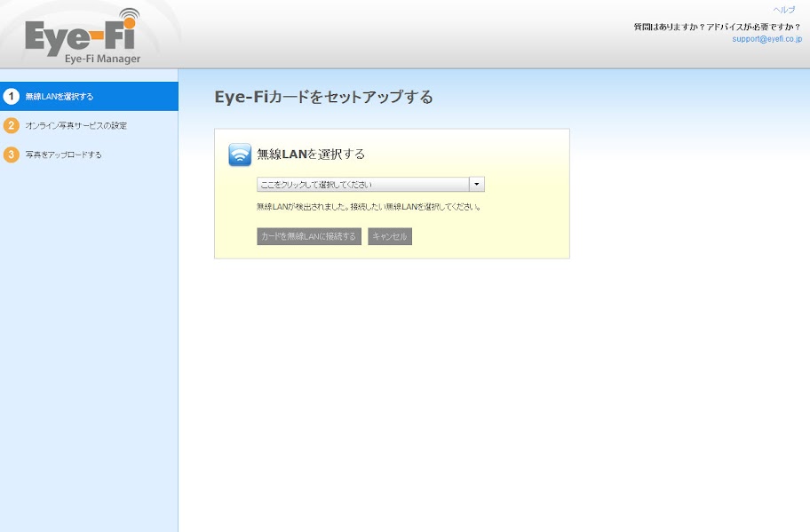Click the 無線LANが検出されました message text
The width and height of the screenshot is (810, 532).
[x=369, y=207]
